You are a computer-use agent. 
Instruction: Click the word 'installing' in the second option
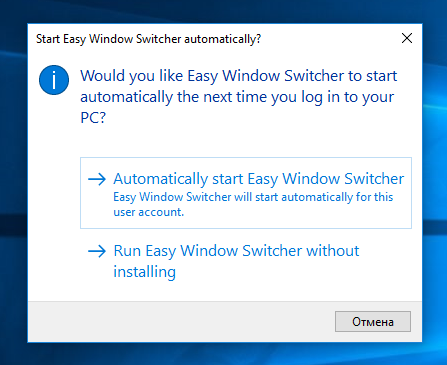(x=144, y=272)
